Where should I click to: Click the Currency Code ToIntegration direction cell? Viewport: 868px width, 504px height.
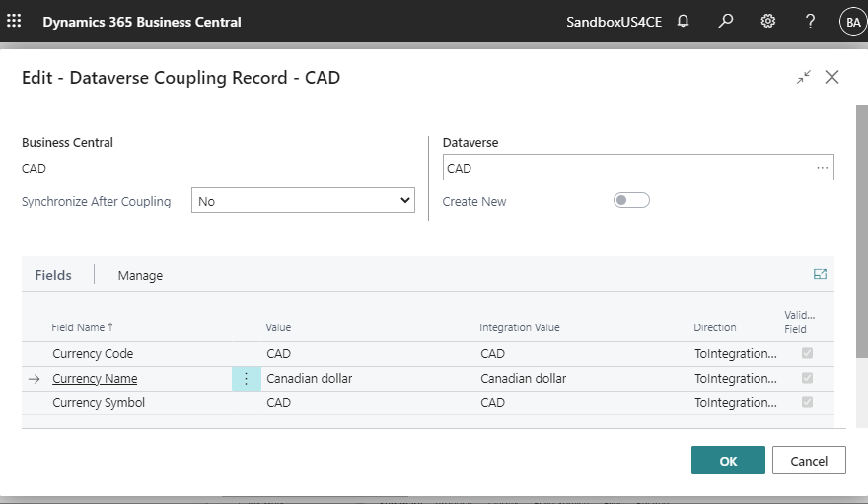pos(736,353)
